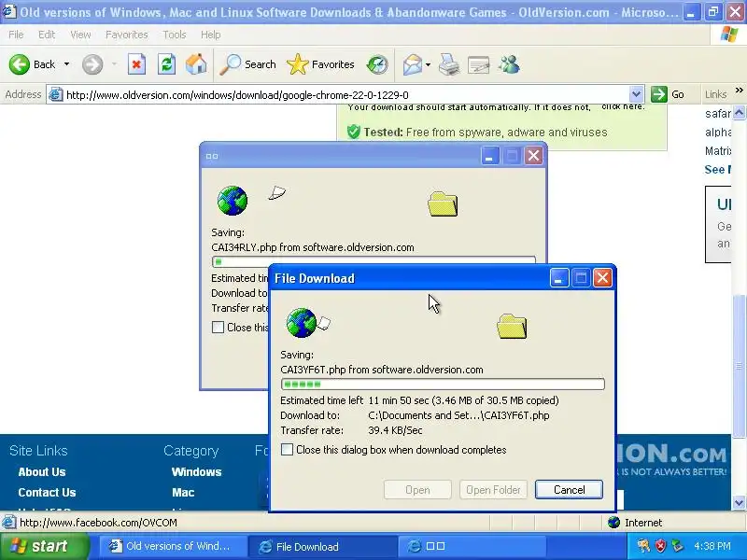Screen dimensions: 747x560
Task: Click the 'CAI3YF6T.php from software.oldversion.com' text
Action: point(382,370)
